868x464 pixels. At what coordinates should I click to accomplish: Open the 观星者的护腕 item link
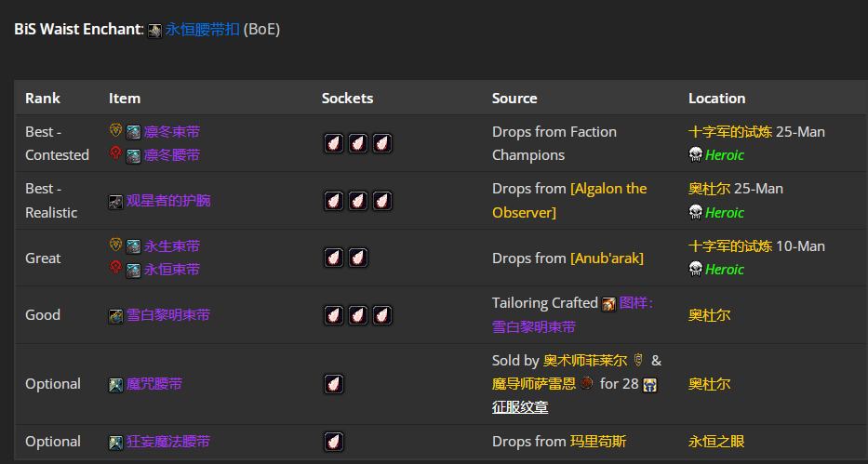click(x=168, y=200)
